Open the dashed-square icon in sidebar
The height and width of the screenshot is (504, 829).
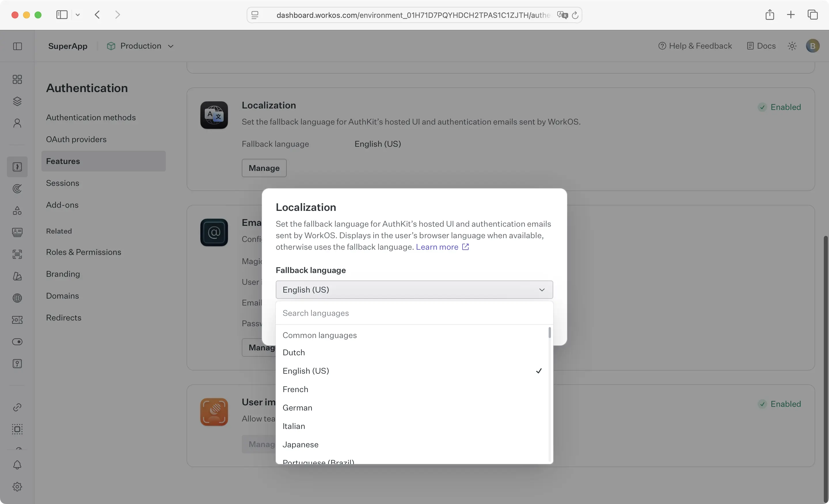click(17, 429)
